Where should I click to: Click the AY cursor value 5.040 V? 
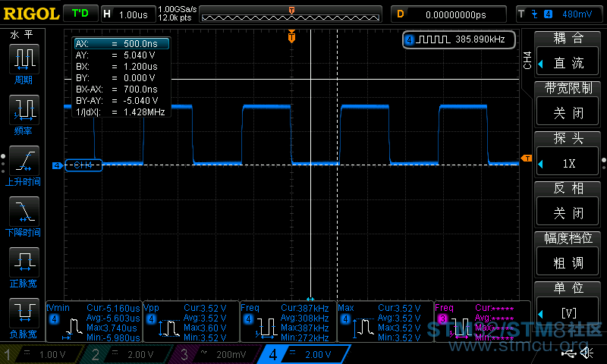tap(140, 55)
